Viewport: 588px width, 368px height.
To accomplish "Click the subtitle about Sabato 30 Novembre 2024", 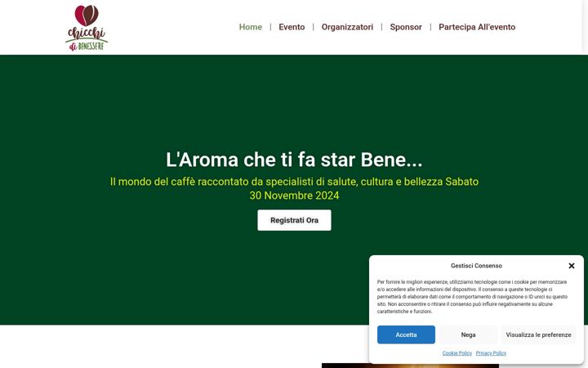I will click(294, 189).
